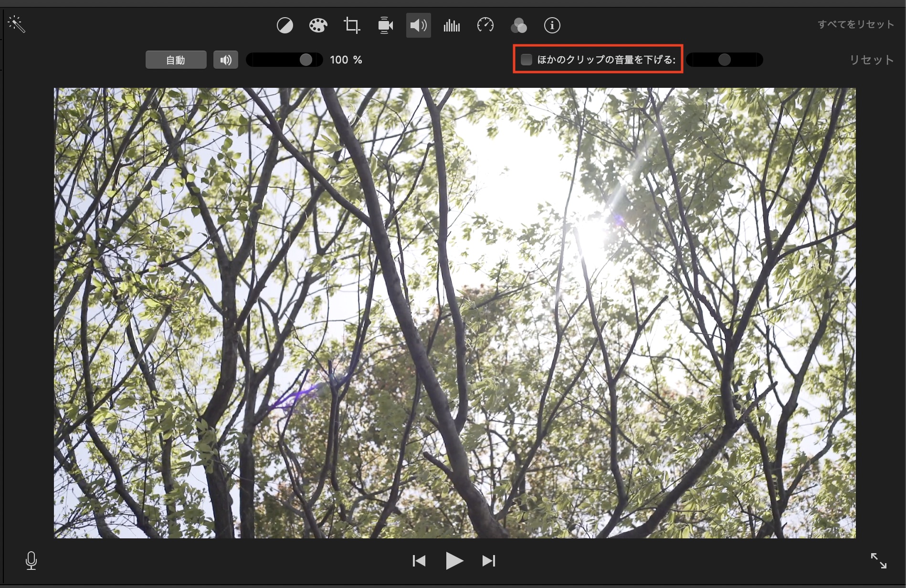
Task: Adjust the ducking amount slider
Action: coord(725,60)
